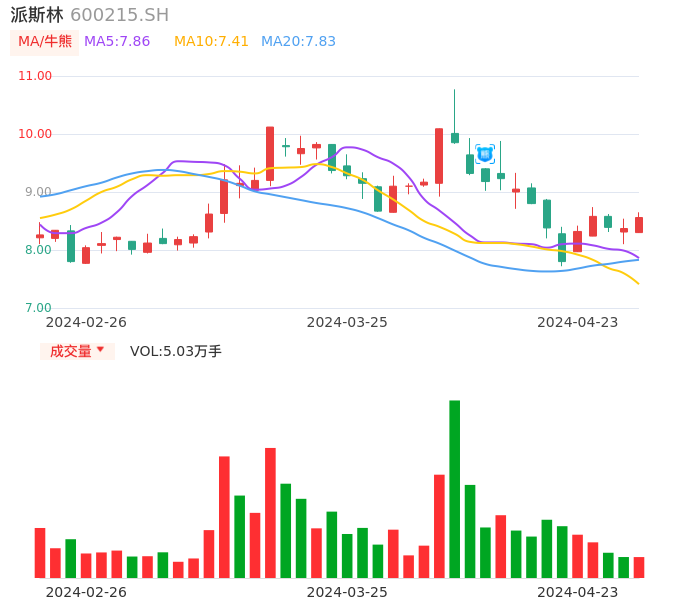The height and width of the screenshot is (606, 686).
Task: Click the stock name 派斯林
Action: click(37, 15)
